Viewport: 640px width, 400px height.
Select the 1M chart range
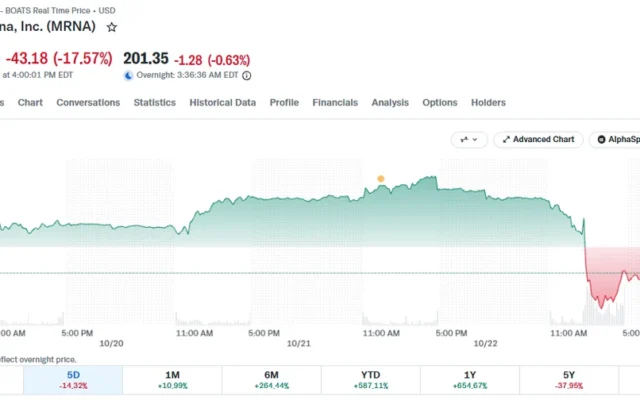coord(172,380)
